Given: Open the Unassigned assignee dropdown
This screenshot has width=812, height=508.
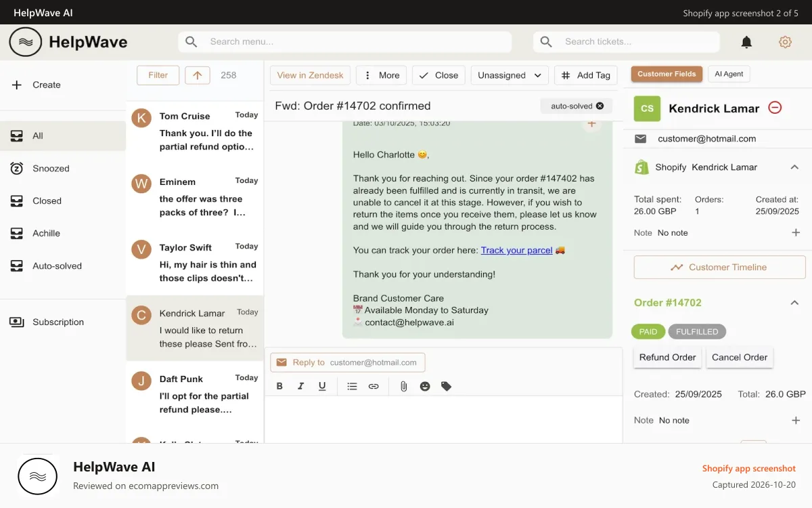Looking at the screenshot, I should pyautogui.click(x=510, y=75).
